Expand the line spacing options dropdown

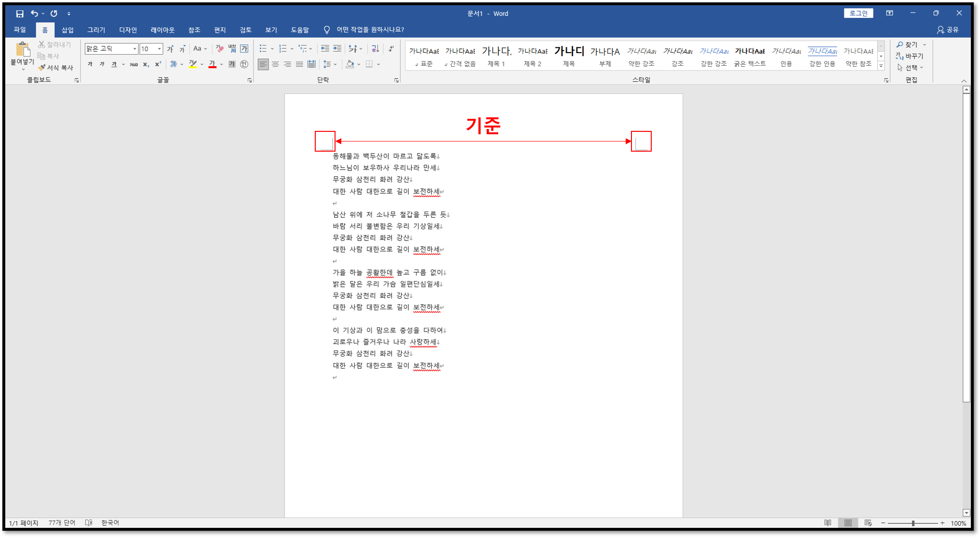(x=335, y=64)
